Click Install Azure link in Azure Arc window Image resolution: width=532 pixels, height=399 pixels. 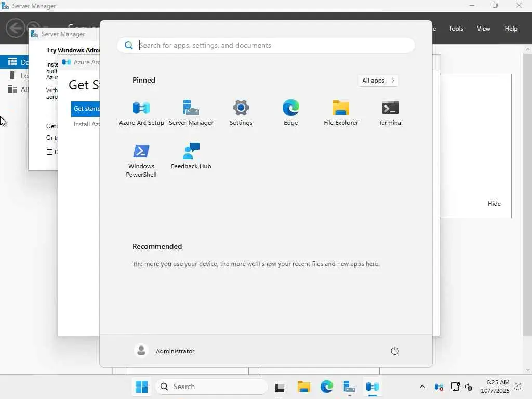tap(87, 124)
